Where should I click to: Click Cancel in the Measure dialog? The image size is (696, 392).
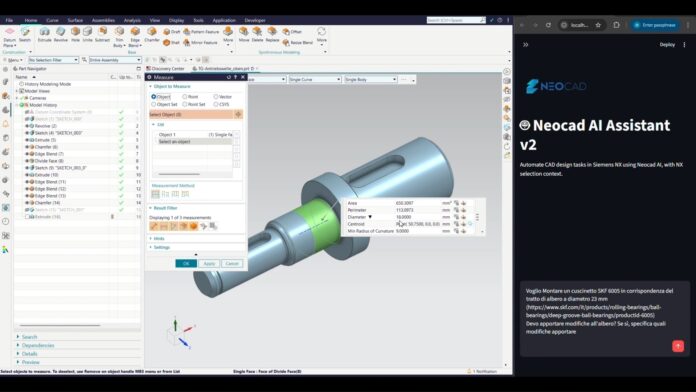pyautogui.click(x=232, y=264)
